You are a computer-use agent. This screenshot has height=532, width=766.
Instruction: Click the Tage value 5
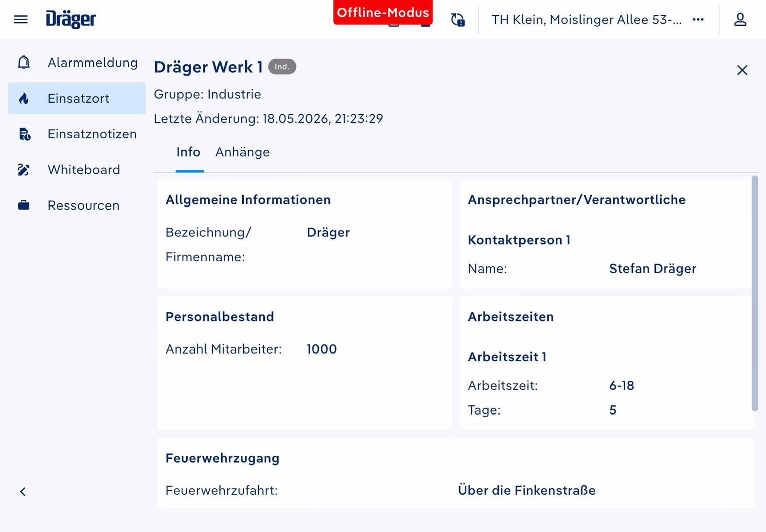tap(613, 410)
